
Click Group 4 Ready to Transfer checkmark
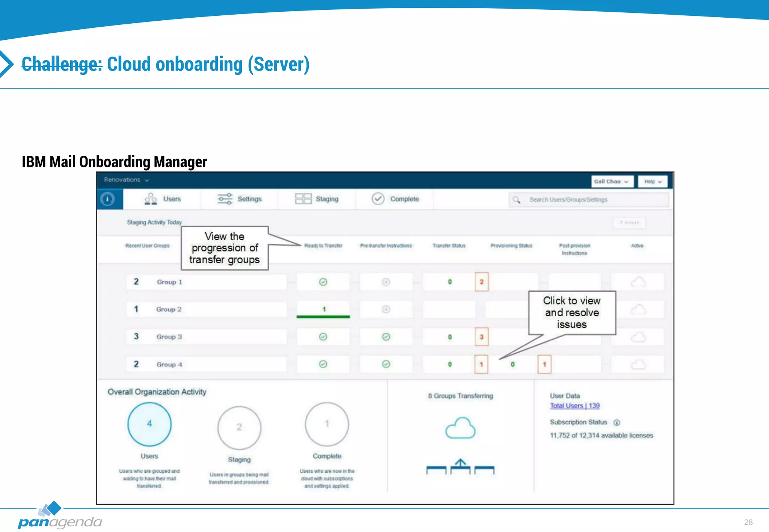pyautogui.click(x=323, y=364)
